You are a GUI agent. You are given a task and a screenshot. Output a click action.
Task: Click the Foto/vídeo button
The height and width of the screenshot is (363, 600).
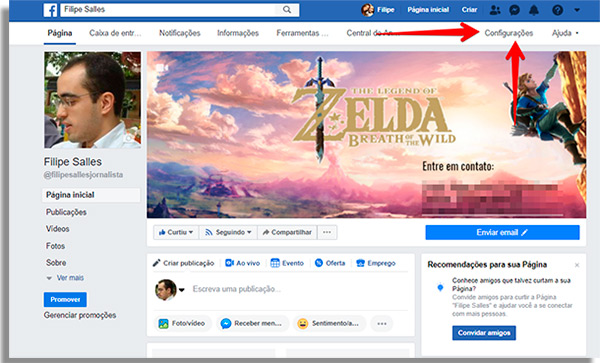pyautogui.click(x=183, y=324)
